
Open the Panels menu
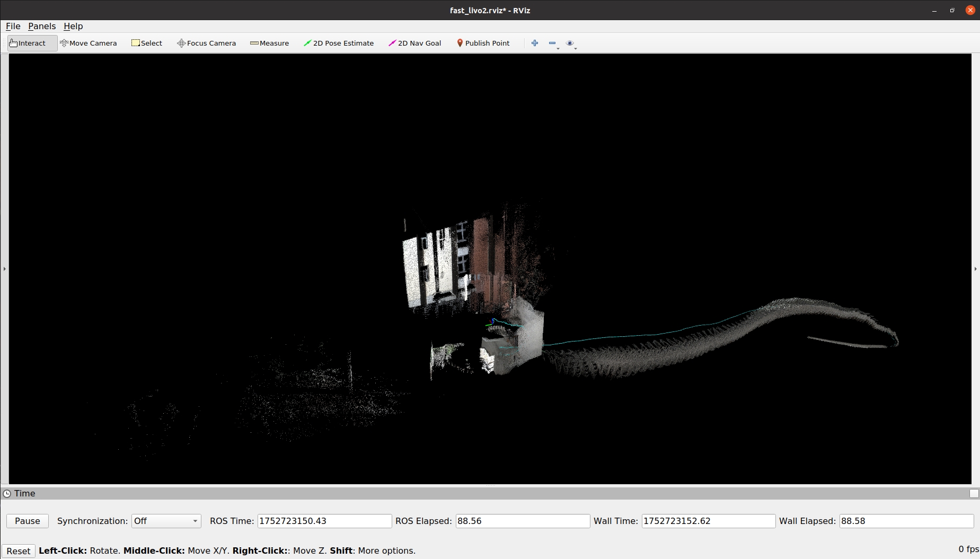click(x=42, y=26)
